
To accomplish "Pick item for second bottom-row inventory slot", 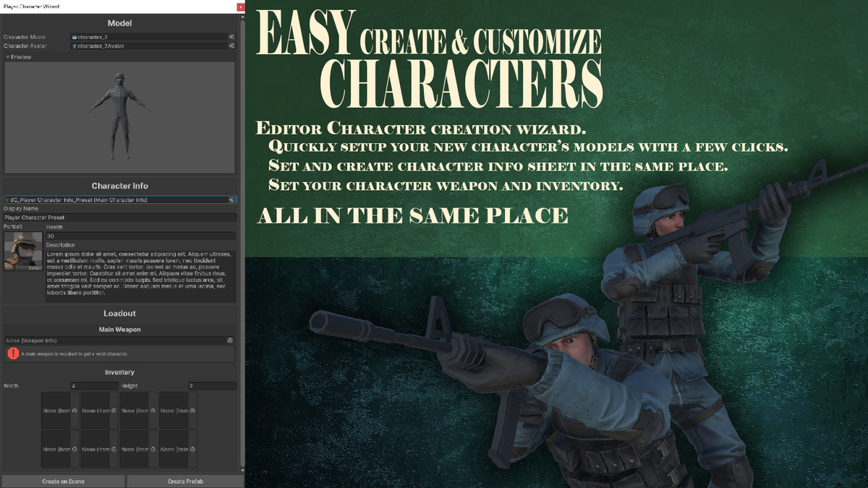I will [x=113, y=449].
